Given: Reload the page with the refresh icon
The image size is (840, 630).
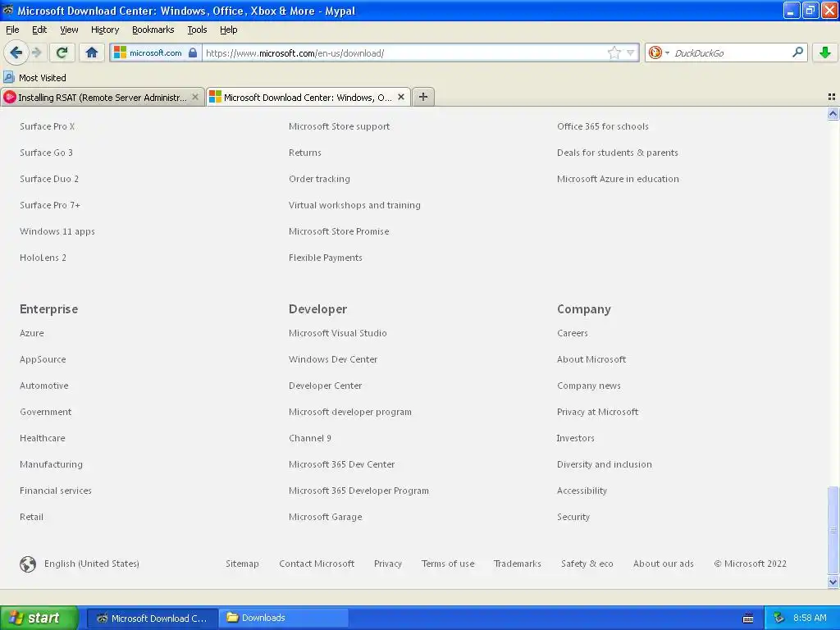Looking at the screenshot, I should [62, 52].
